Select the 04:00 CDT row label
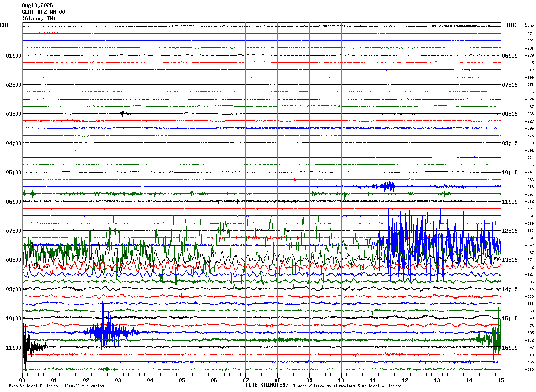 click(14, 143)
